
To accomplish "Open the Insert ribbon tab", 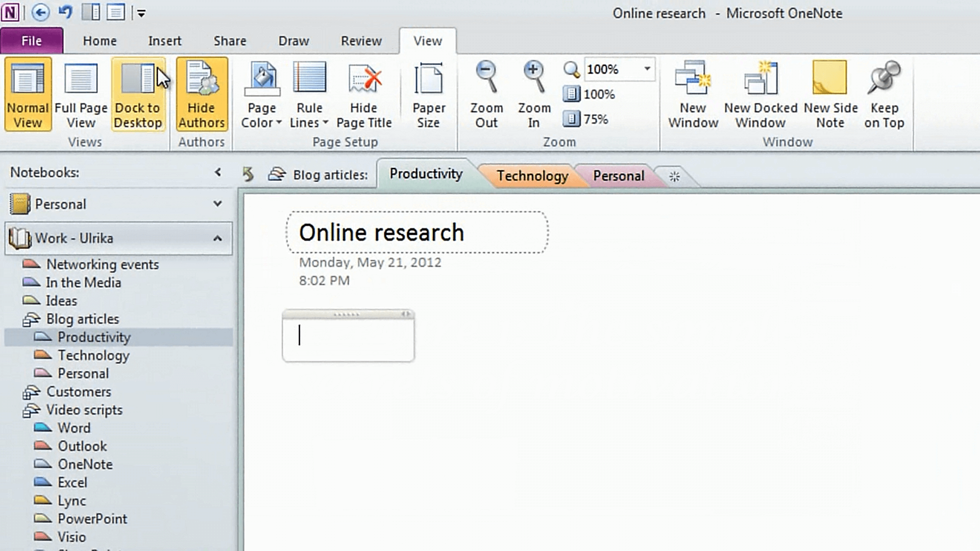I will [x=165, y=41].
